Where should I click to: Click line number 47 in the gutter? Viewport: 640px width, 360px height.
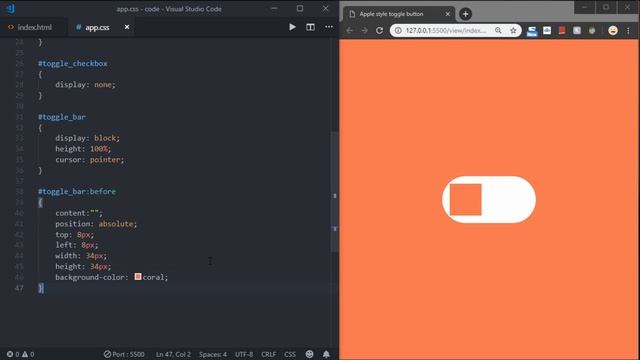(x=19, y=288)
